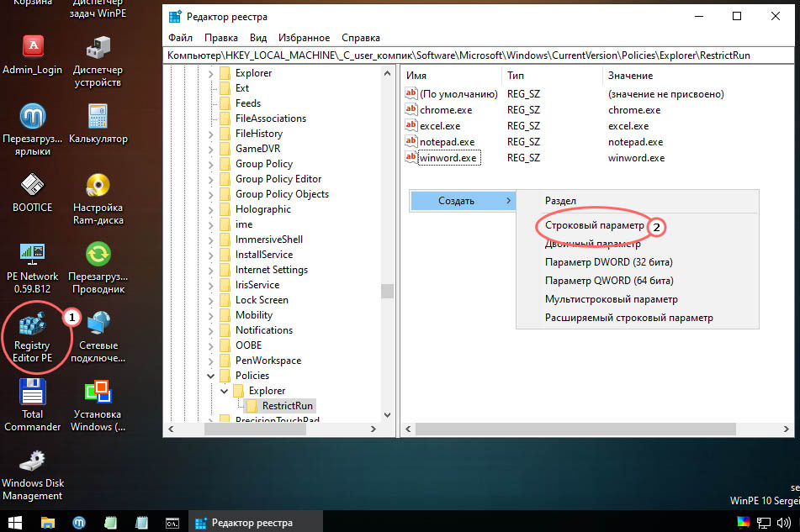Select the PenWorkspace tree key
Image resolution: width=800 pixels, height=532 pixels.
point(268,361)
